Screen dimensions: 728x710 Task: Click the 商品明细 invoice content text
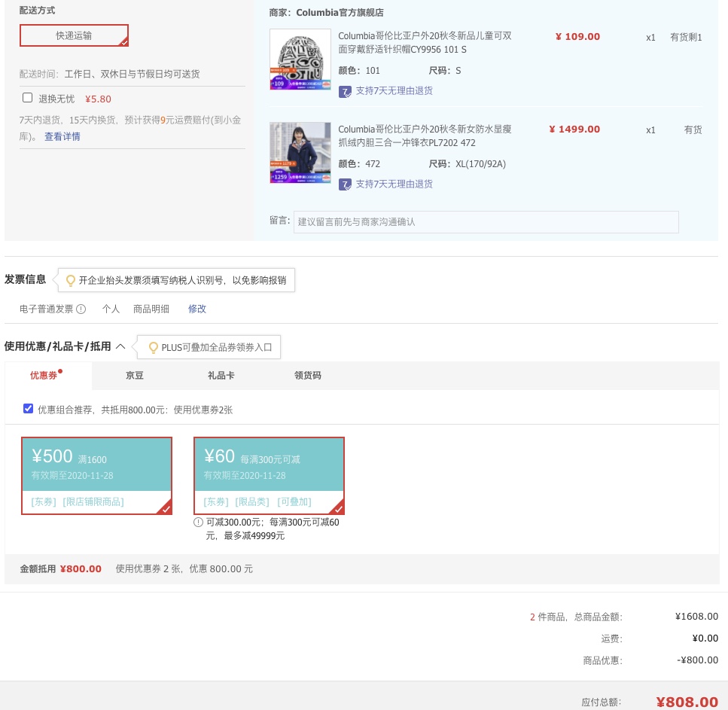point(151,309)
